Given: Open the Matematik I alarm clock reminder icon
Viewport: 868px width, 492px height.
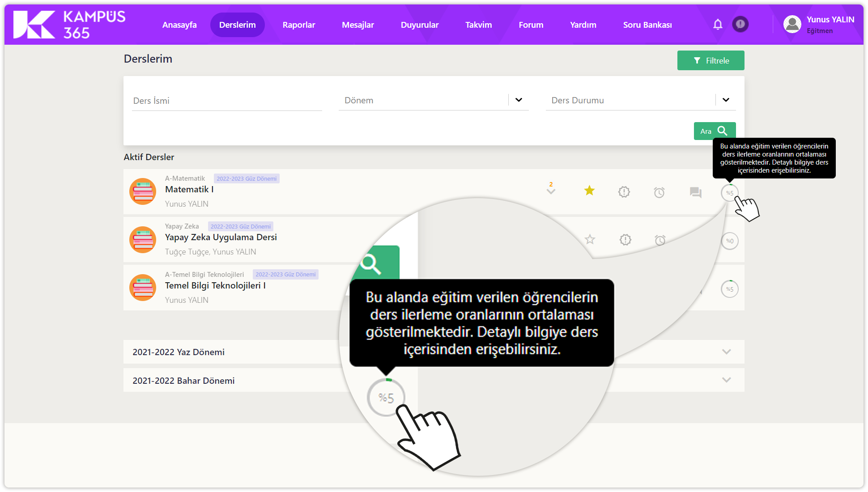Looking at the screenshot, I should click(x=659, y=192).
